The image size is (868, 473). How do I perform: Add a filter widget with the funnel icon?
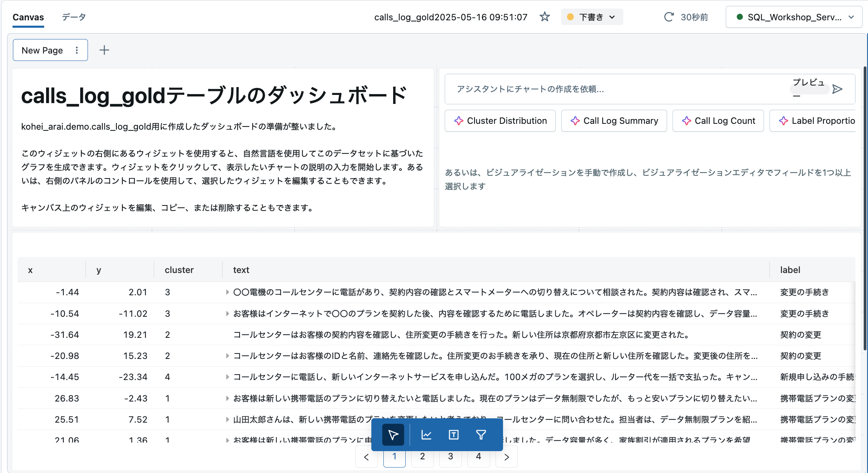click(x=481, y=435)
